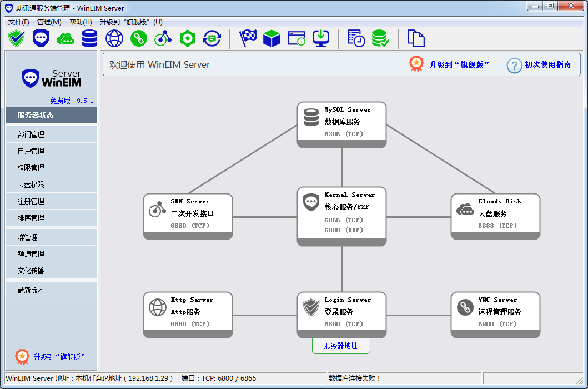Click the green gear icon in the toolbar
This screenshot has width=588, height=389.
[188, 38]
